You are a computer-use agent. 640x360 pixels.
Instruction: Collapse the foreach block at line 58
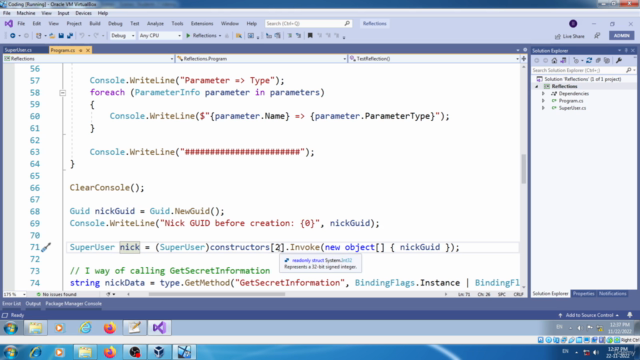pyautogui.click(x=62, y=93)
